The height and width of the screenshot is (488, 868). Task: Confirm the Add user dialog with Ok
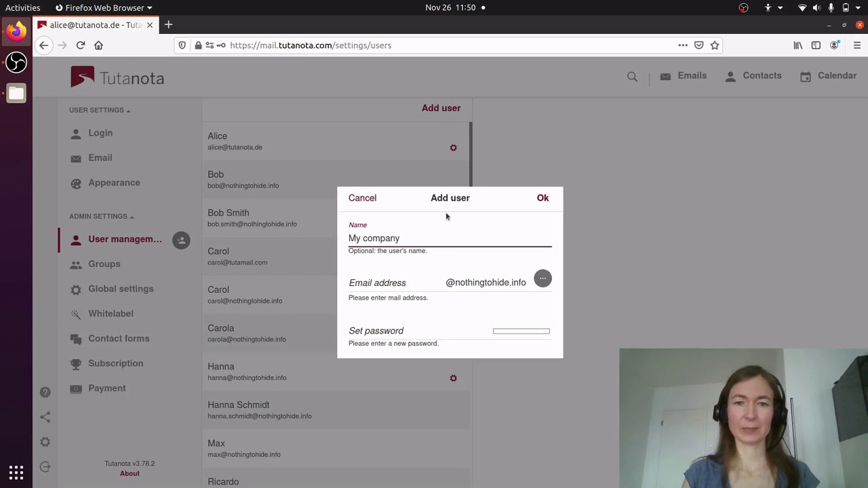pyautogui.click(x=542, y=198)
